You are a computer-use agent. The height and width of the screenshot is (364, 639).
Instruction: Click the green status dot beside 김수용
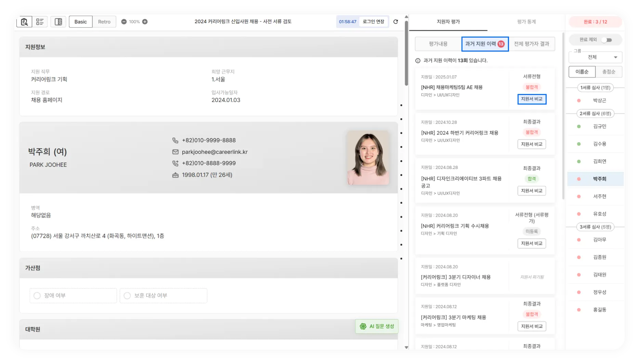pyautogui.click(x=579, y=144)
